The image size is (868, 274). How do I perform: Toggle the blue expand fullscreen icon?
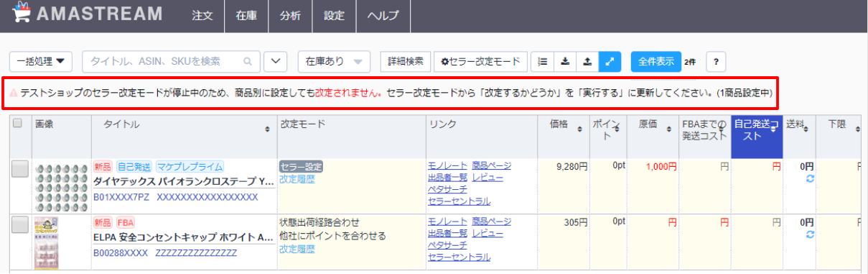coord(610,62)
